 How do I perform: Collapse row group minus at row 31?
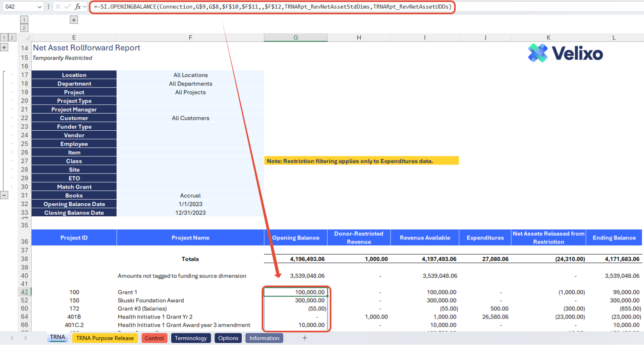(x=4, y=195)
